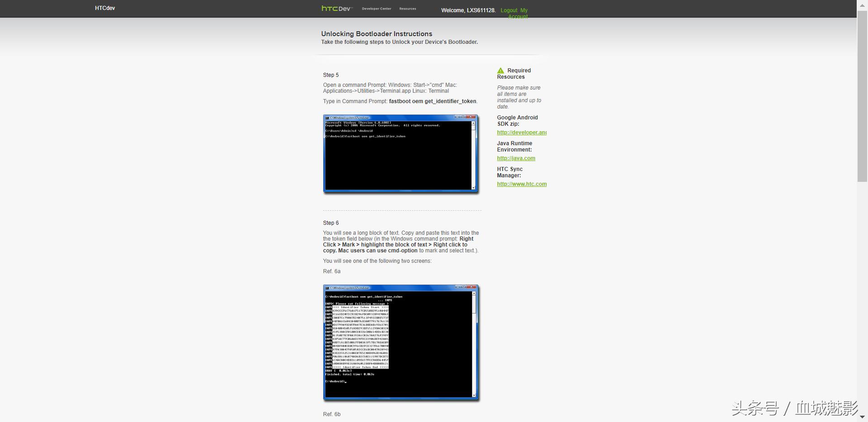Log out via the Logout link
The image size is (868, 422).
pos(509,10)
